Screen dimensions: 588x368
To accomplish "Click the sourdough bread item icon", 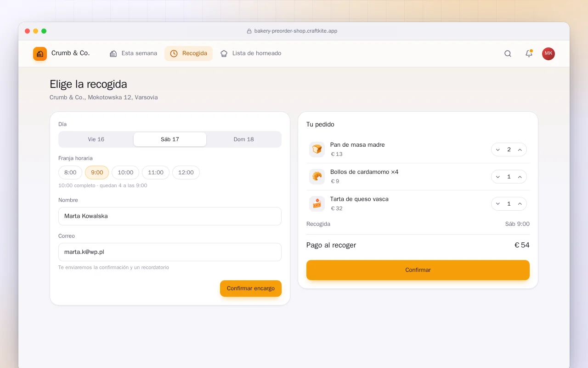I will coord(317,149).
